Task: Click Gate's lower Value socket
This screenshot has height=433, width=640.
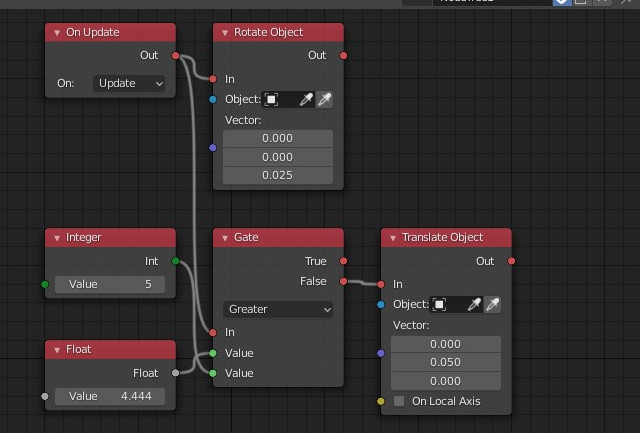Action: pyautogui.click(x=213, y=373)
